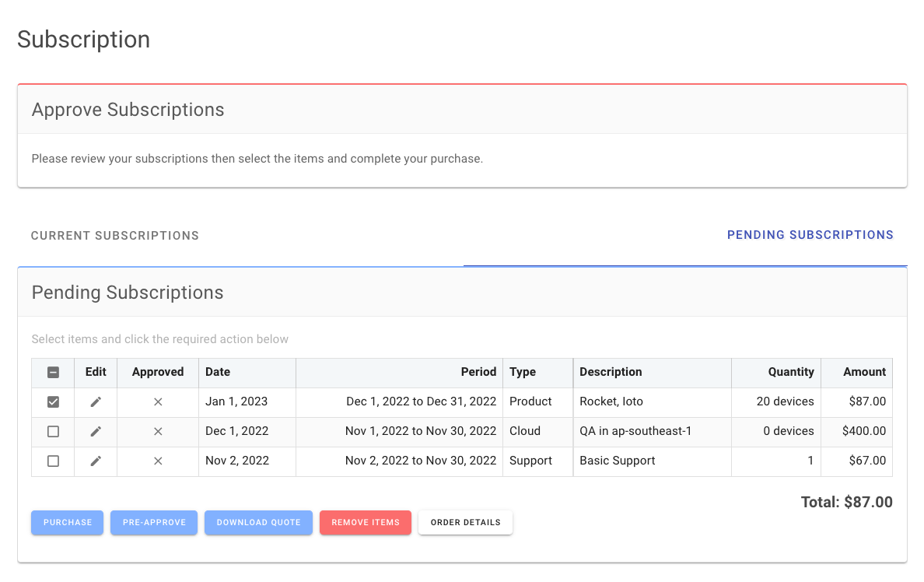Click the edit pencil for Rocket, Ioto row
Viewport: 924px width, 582px height.
96,401
